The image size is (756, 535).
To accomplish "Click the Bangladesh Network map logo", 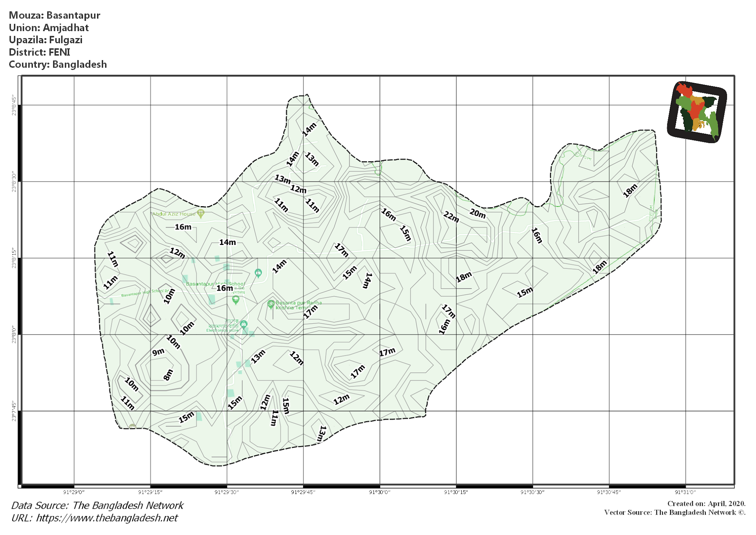I will point(697,112).
